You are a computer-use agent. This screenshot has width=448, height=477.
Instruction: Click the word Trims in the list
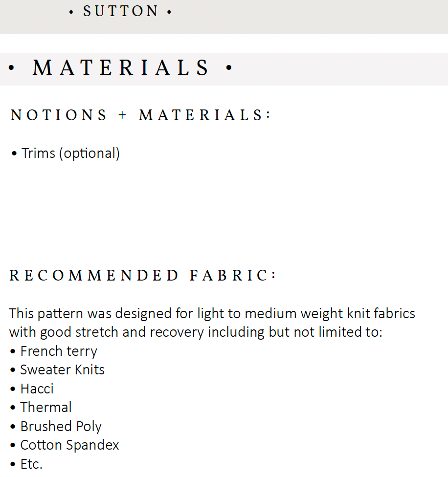coord(38,153)
